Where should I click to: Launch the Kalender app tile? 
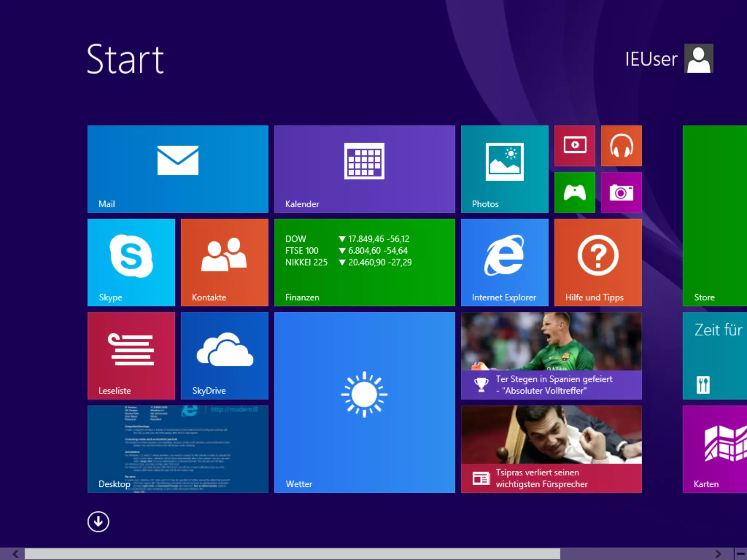pos(364,169)
